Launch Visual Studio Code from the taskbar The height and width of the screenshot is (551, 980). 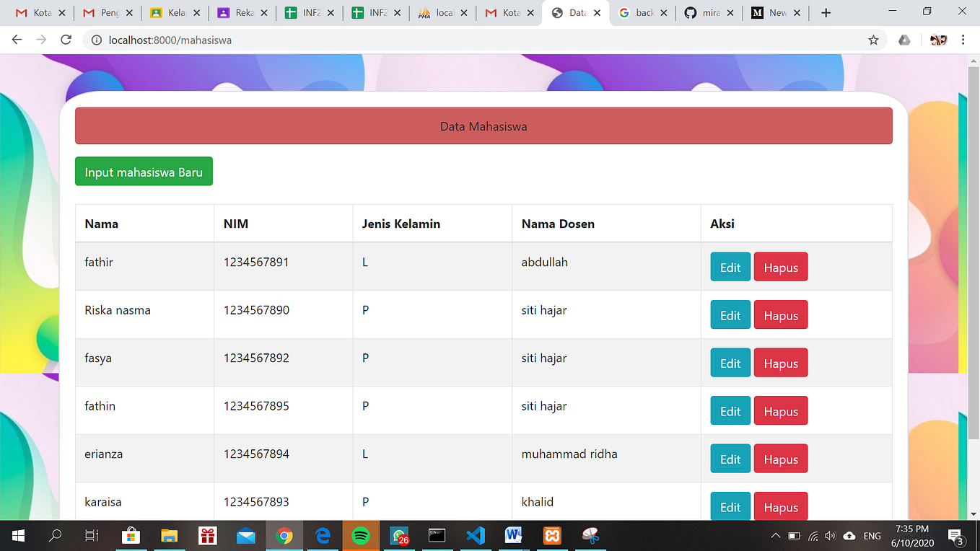[x=475, y=536]
